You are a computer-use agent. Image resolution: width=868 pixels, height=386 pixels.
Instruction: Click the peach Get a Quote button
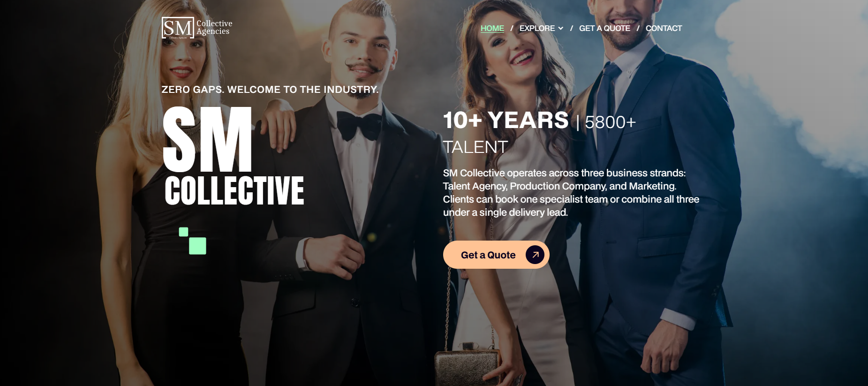click(496, 255)
